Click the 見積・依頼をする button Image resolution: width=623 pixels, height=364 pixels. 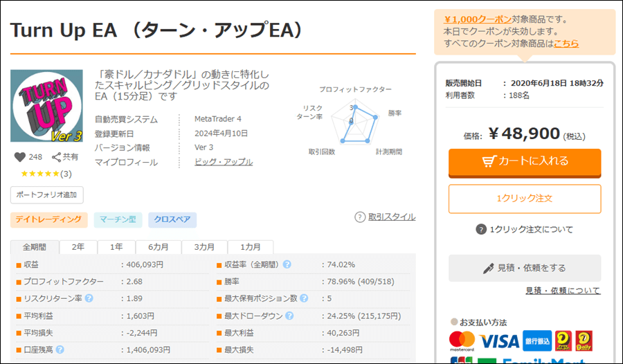click(x=524, y=268)
